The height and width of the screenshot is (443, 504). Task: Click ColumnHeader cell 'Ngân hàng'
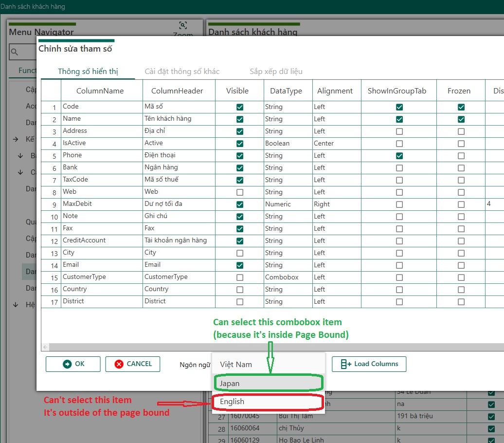[x=179, y=167]
